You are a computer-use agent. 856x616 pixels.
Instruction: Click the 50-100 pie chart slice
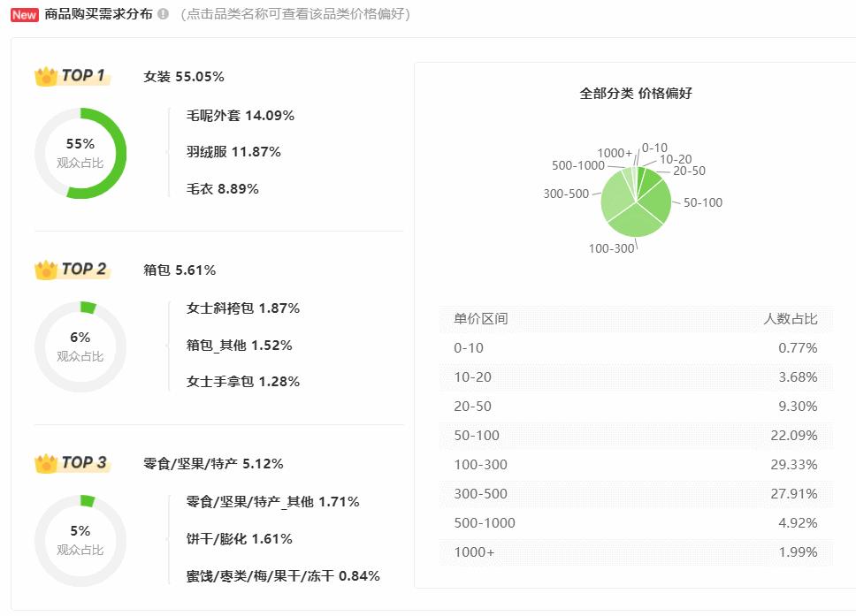655,199
